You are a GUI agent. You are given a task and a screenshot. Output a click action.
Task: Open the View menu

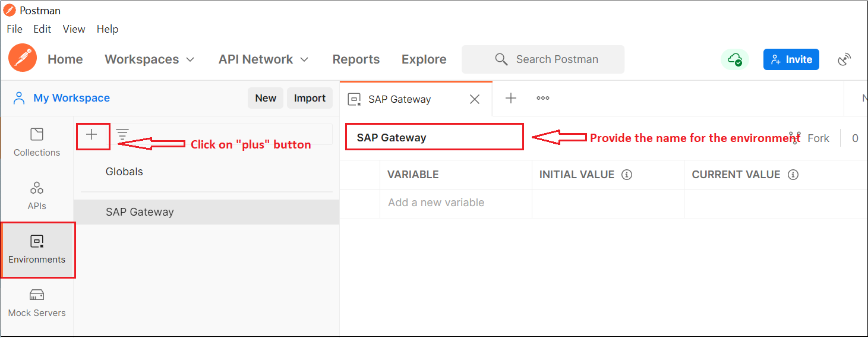tap(74, 29)
